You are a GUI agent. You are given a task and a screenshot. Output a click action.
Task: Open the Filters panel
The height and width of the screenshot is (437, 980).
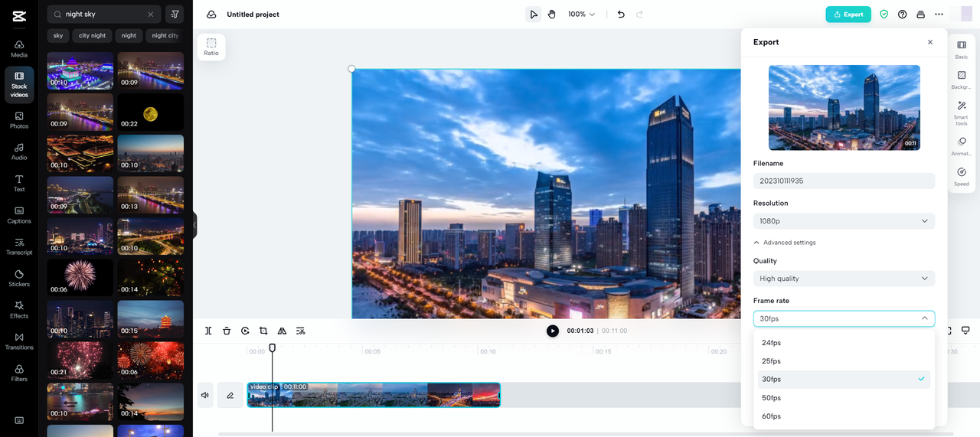(x=19, y=373)
